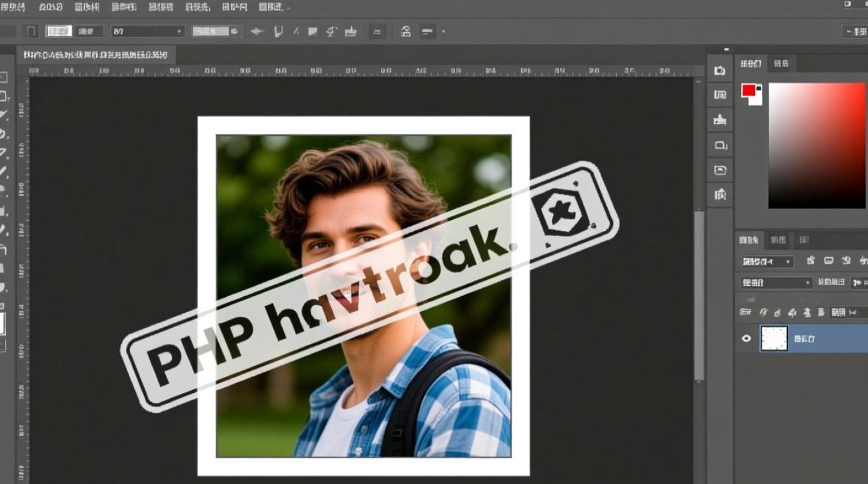This screenshot has width=868, height=484.
Task: Open the layer kind filter dropdown
Action: tap(767, 261)
